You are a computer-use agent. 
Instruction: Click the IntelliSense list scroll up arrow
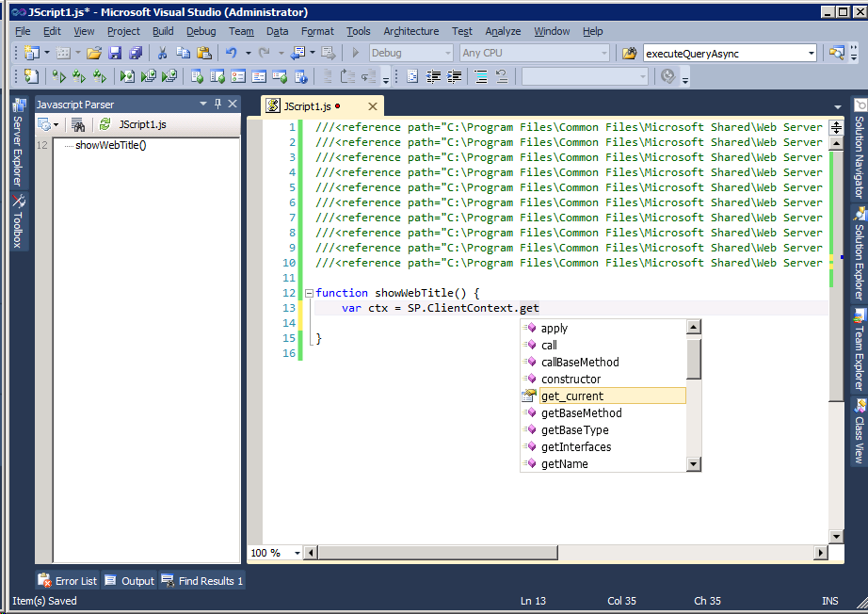coord(694,327)
